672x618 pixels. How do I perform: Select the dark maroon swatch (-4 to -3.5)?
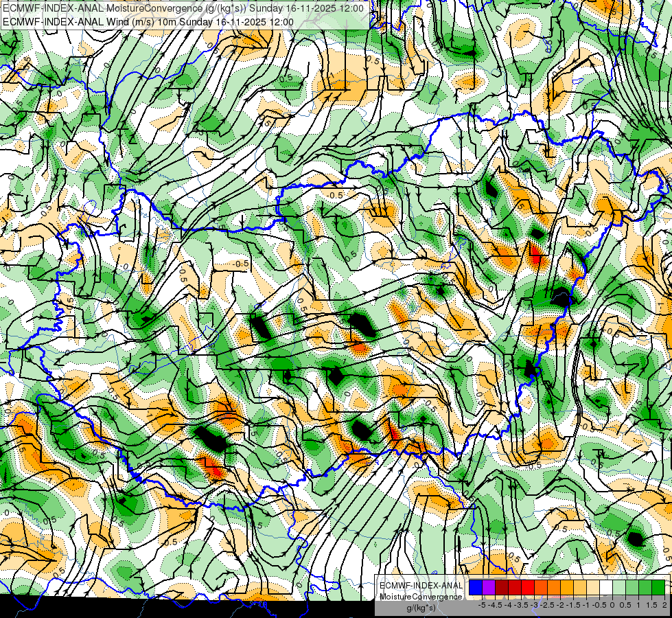point(502,587)
